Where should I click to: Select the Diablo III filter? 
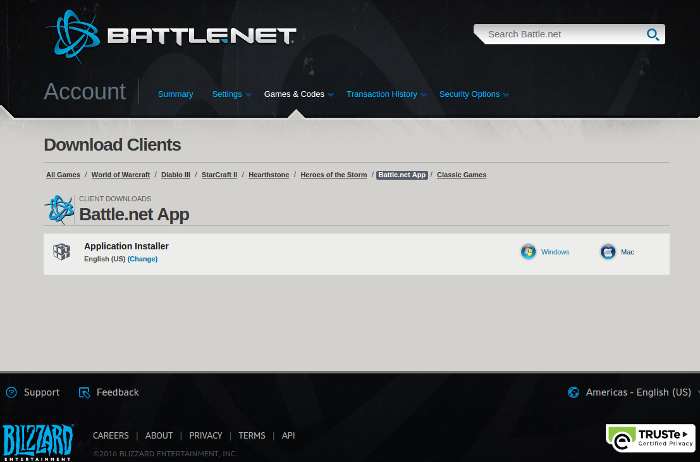(x=175, y=175)
